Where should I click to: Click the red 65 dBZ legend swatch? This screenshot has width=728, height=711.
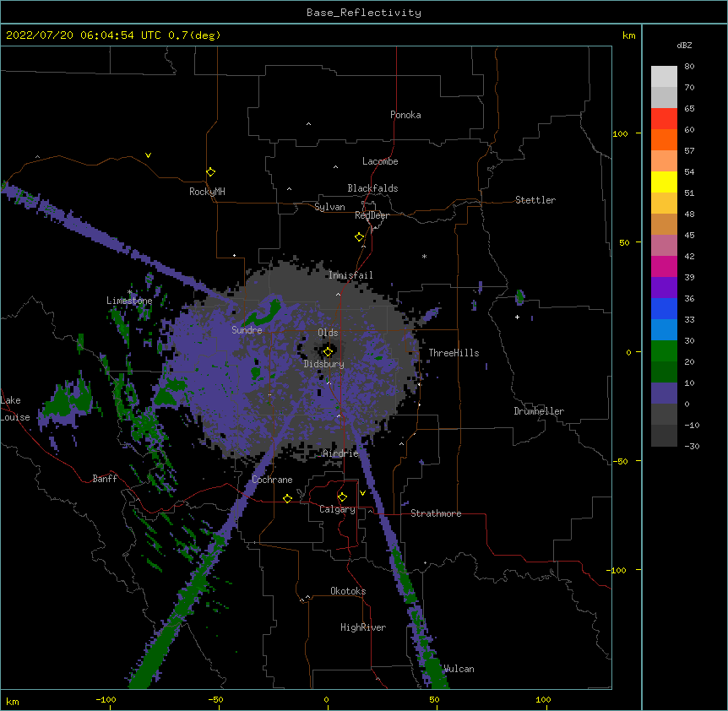pos(664,119)
